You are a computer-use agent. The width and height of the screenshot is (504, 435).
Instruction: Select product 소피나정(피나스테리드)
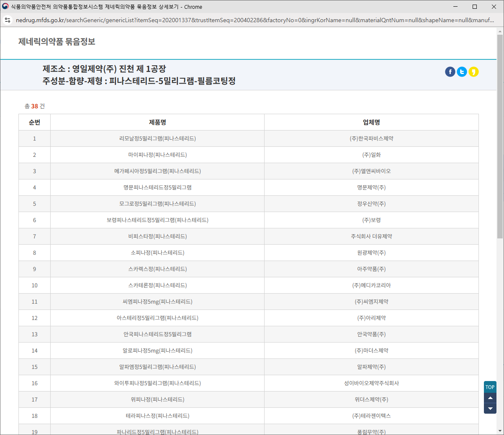[157, 253]
